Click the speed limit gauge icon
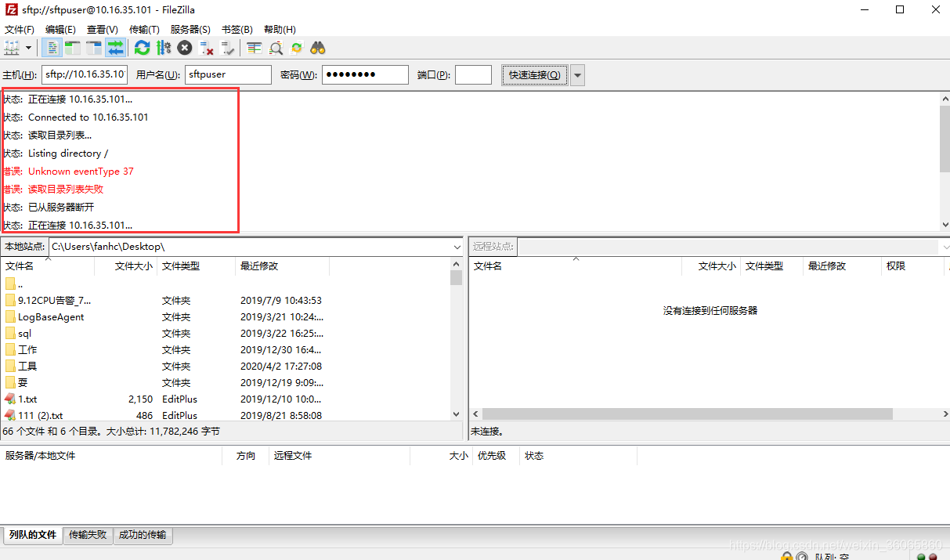 (x=802, y=556)
